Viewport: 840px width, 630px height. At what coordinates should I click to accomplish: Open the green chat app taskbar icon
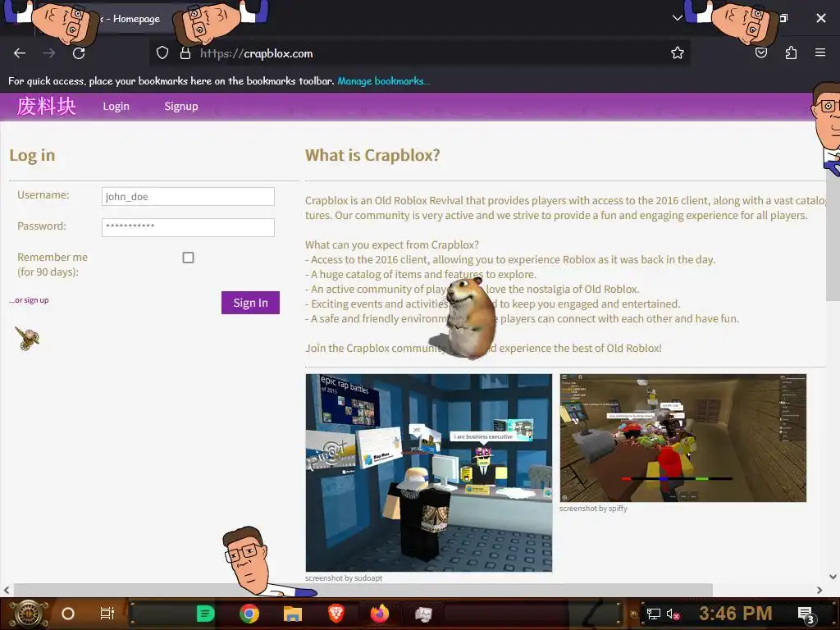205,614
